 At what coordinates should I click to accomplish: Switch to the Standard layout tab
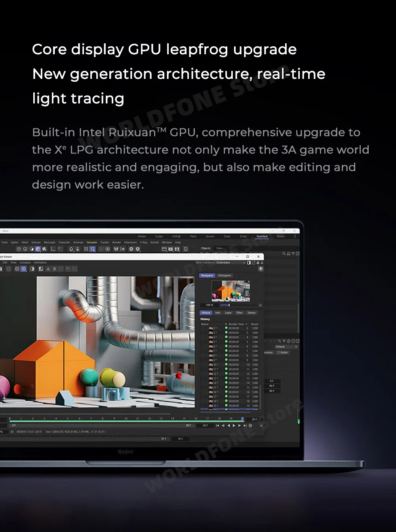[262, 236]
